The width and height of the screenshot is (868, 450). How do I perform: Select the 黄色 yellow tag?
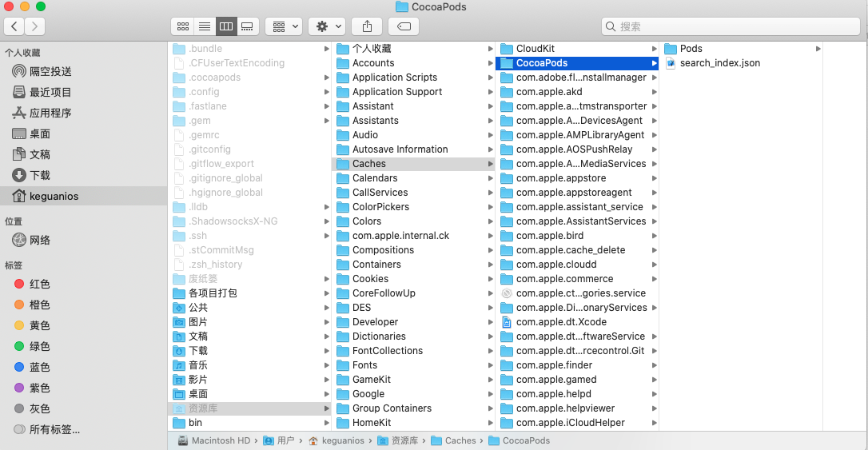point(84,325)
